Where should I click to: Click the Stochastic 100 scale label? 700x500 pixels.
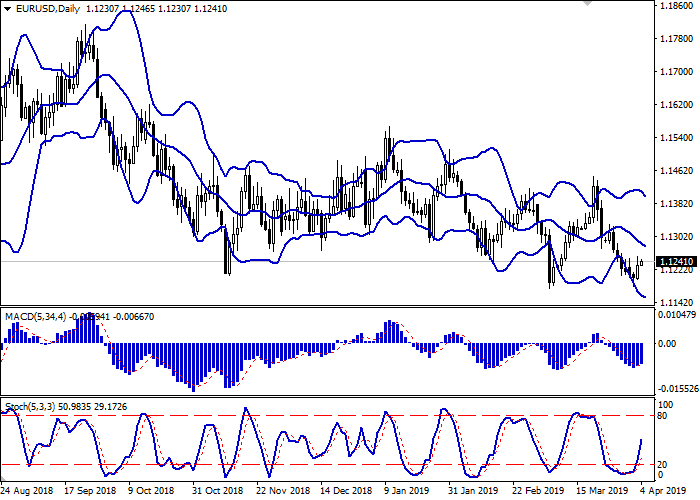[x=666, y=405]
